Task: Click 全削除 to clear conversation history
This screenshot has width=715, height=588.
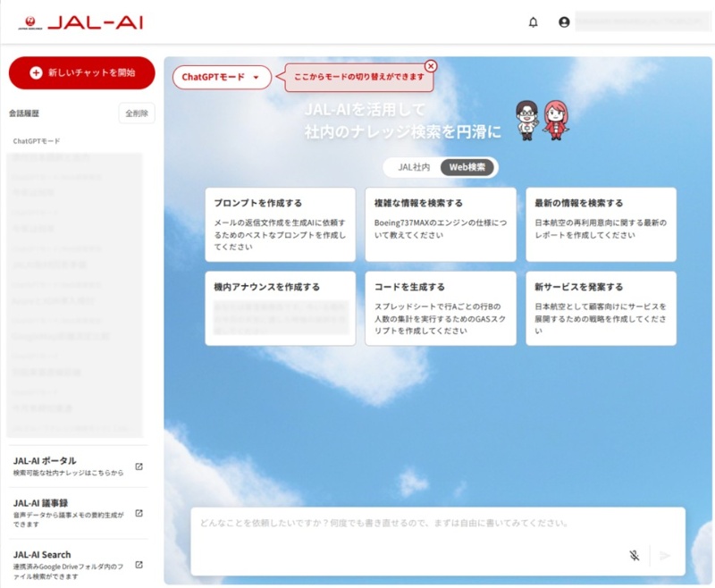Action: (x=137, y=113)
